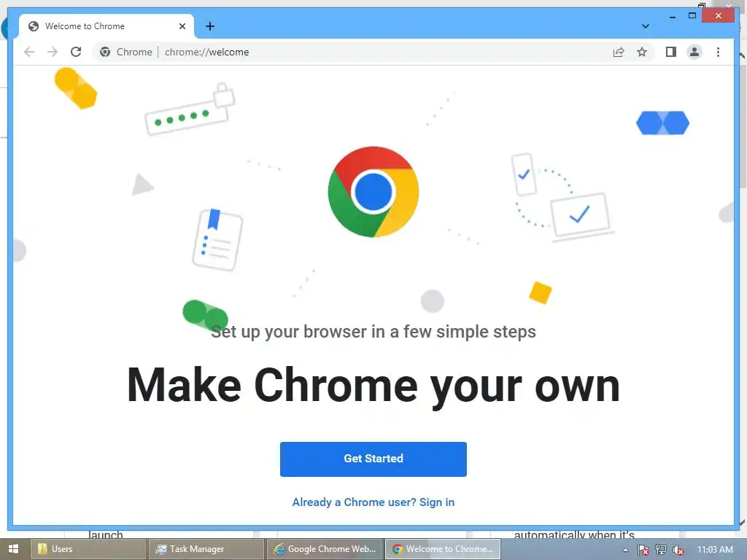The width and height of the screenshot is (747, 560).
Task: Show hidden icons in system tray
Action: coord(625,550)
